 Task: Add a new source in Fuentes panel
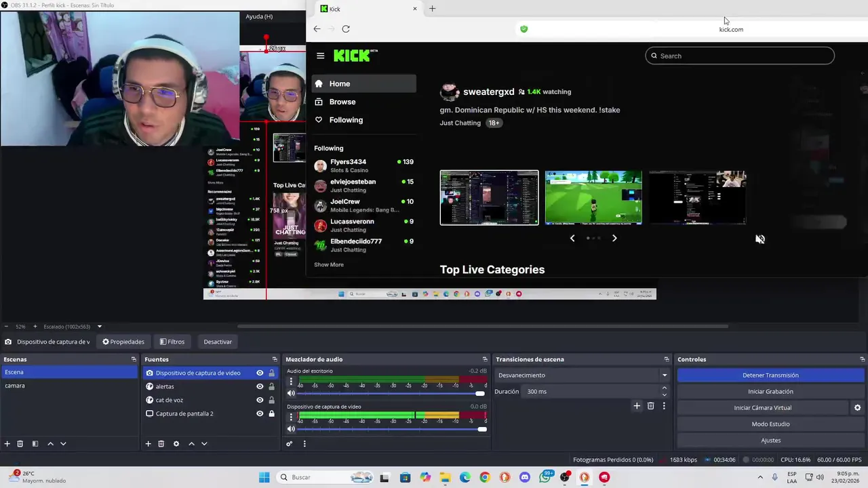tap(148, 444)
